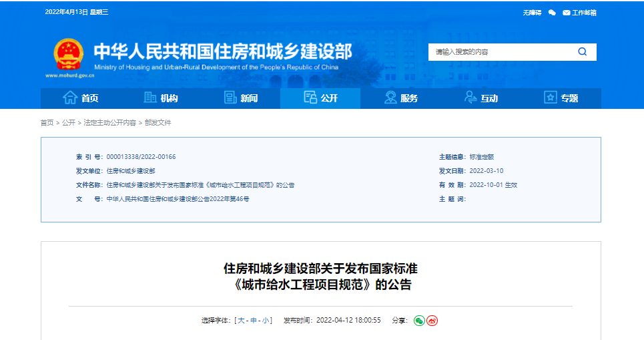The height and width of the screenshot is (340, 644).
Task: Click the article headline
Action: tap(321, 277)
